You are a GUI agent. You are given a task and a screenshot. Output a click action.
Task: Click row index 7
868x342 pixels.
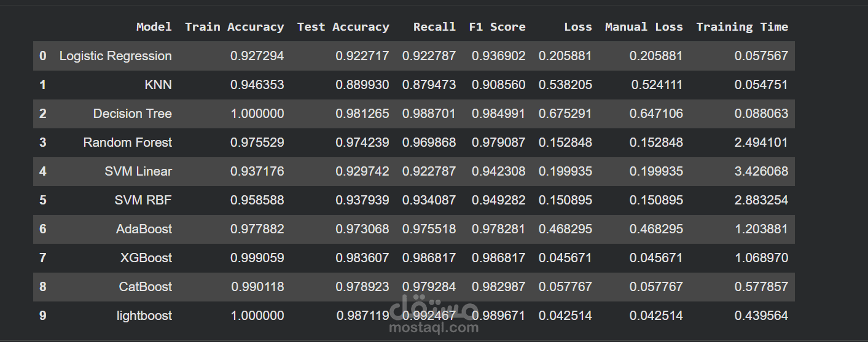tap(42, 258)
